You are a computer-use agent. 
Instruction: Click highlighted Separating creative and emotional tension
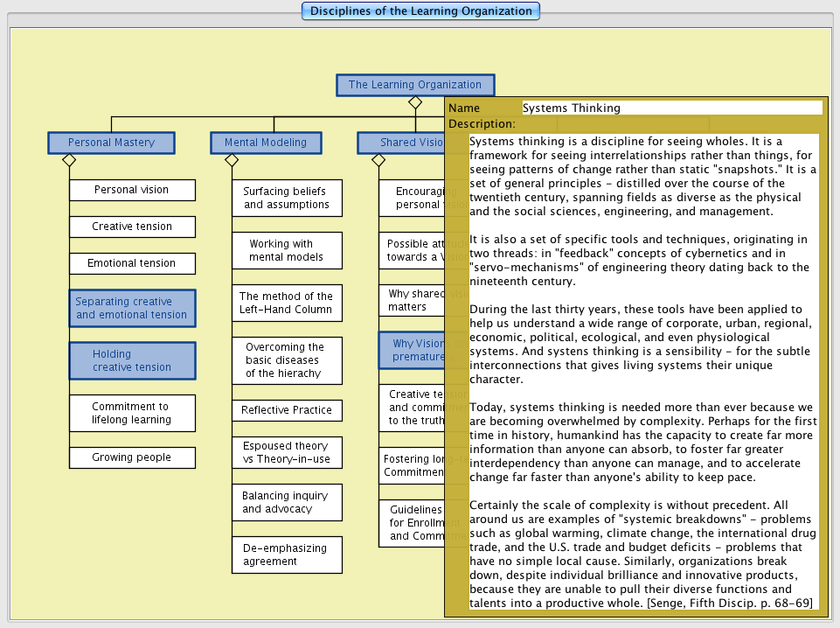click(132, 308)
